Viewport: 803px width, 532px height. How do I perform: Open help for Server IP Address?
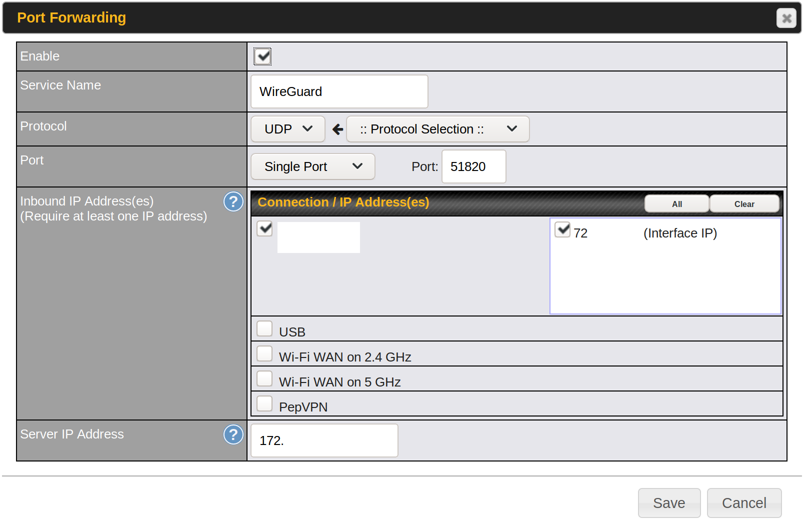tap(233, 434)
